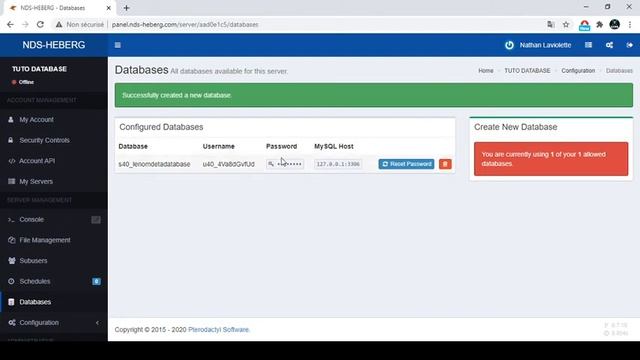Open the red extension icon labeled New
Screen dimensions: 640x360
(584, 25)
